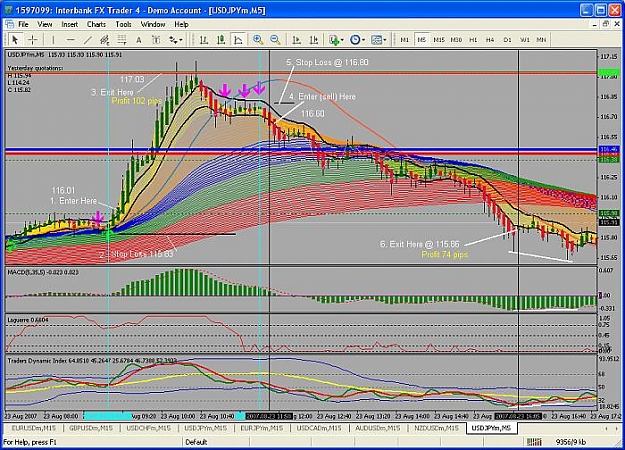Select the text 'A' tool

139,40
